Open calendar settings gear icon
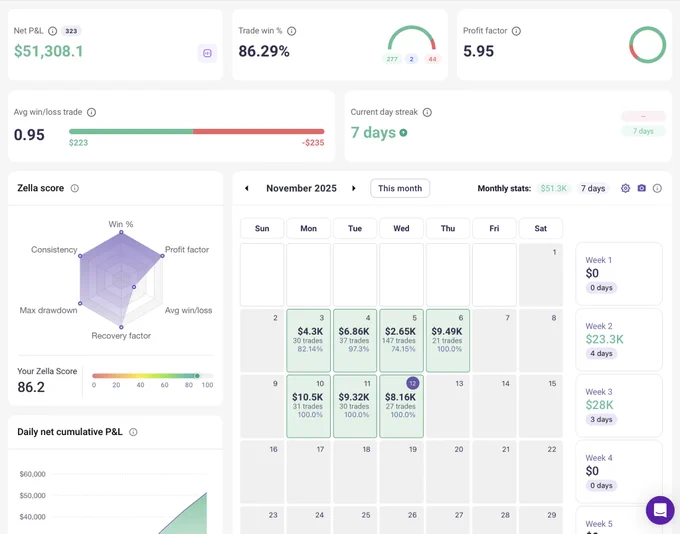 [625, 188]
